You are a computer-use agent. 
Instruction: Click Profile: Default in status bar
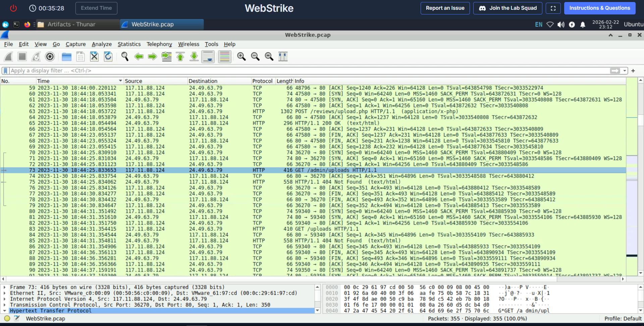[x=623, y=319]
